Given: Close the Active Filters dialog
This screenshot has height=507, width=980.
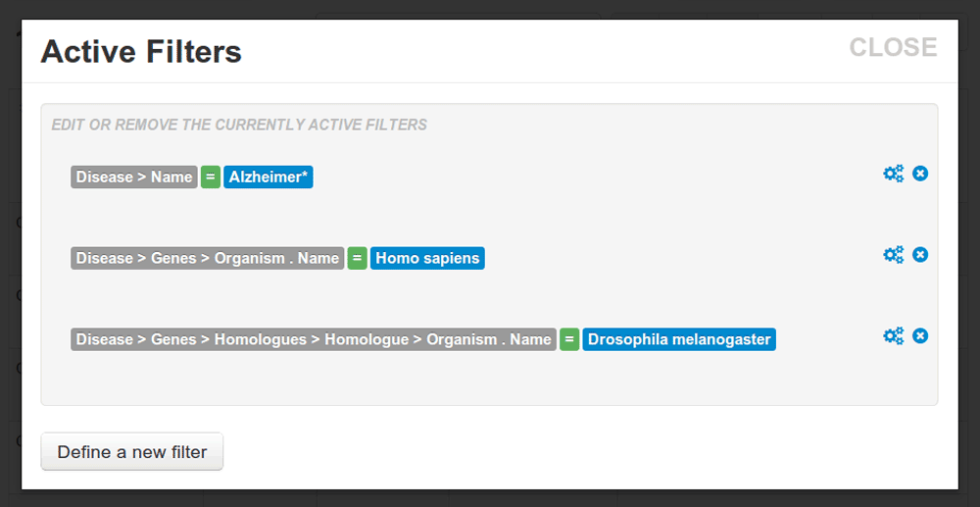Looking at the screenshot, I should 893,47.
